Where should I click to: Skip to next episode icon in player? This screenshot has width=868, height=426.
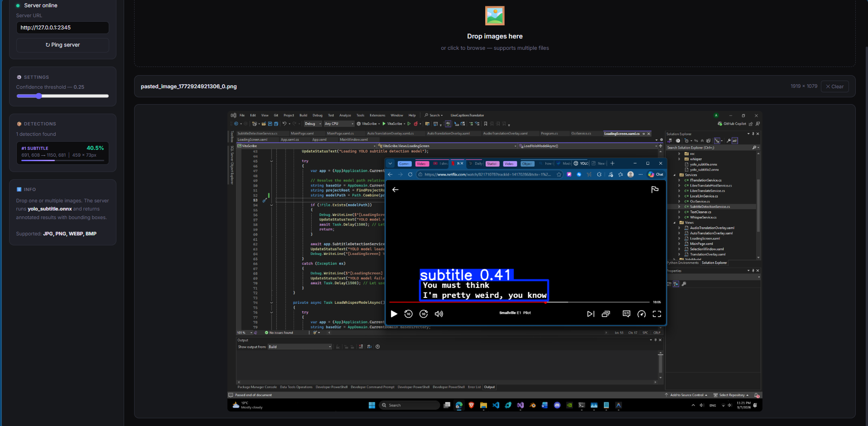coord(590,314)
